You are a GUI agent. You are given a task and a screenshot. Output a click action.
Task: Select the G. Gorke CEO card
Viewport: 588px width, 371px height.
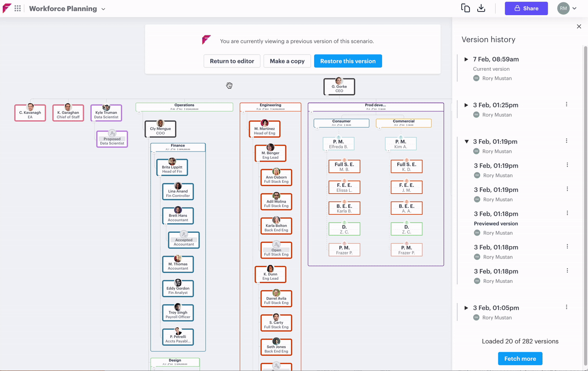[339, 87]
